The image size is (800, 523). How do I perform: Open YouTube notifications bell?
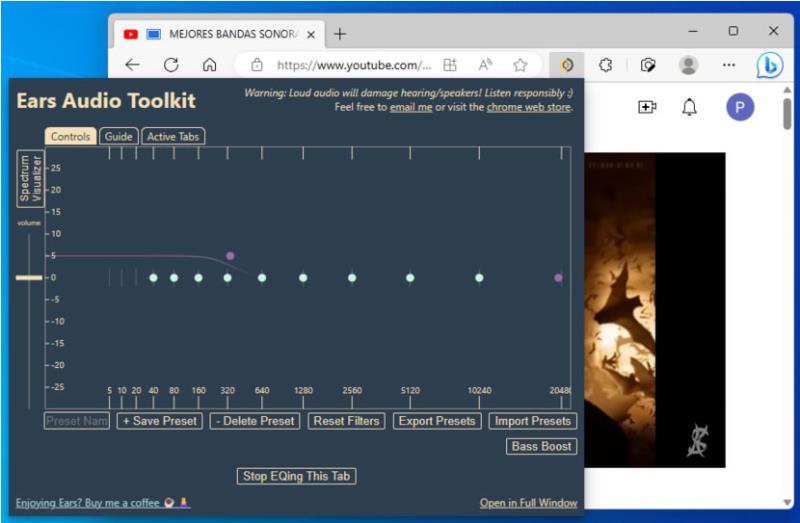click(x=689, y=107)
